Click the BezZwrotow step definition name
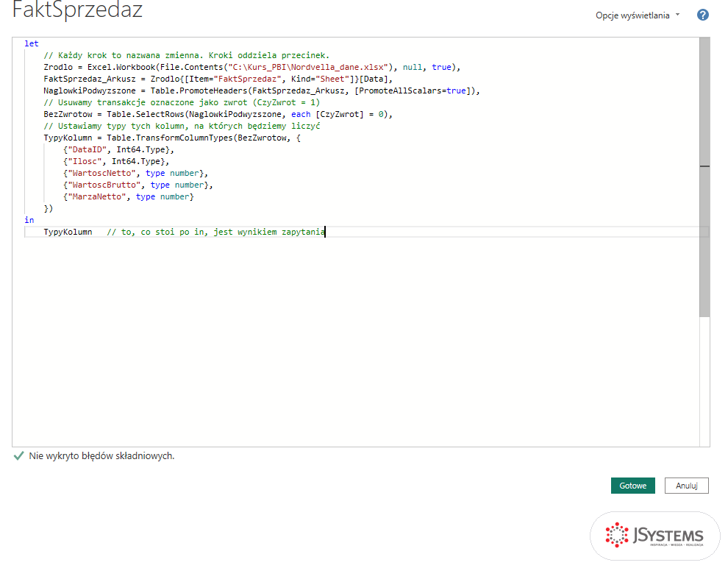The width and height of the screenshot is (728, 568). pos(68,114)
